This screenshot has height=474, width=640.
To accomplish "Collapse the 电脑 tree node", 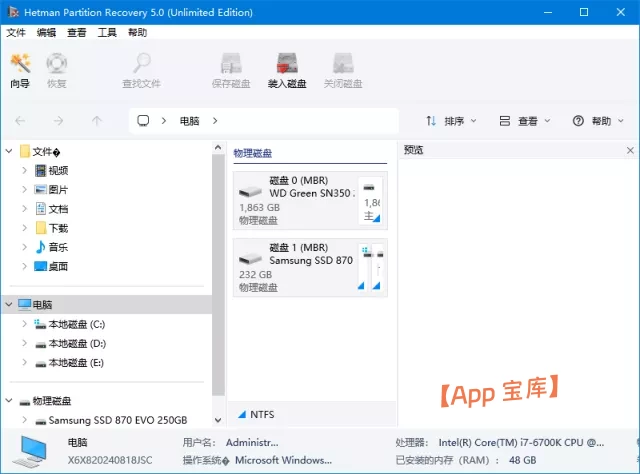I will [9, 305].
